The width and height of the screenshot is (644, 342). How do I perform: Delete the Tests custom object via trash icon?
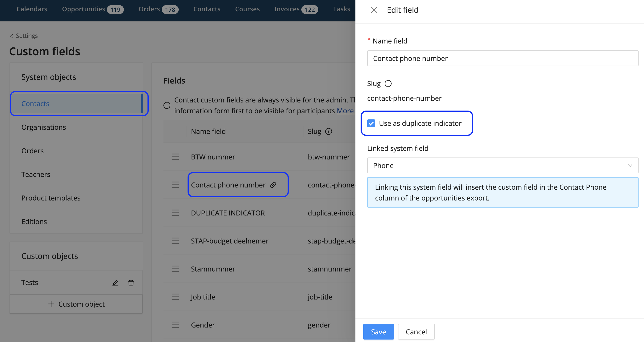(131, 283)
